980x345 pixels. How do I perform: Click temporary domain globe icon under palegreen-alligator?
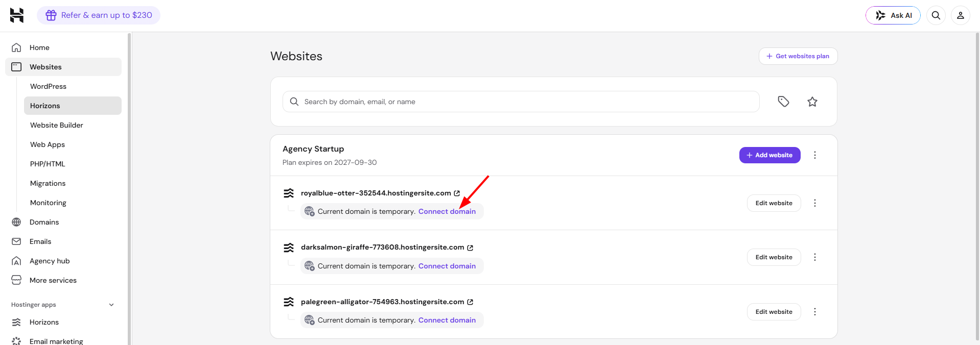pos(309,320)
